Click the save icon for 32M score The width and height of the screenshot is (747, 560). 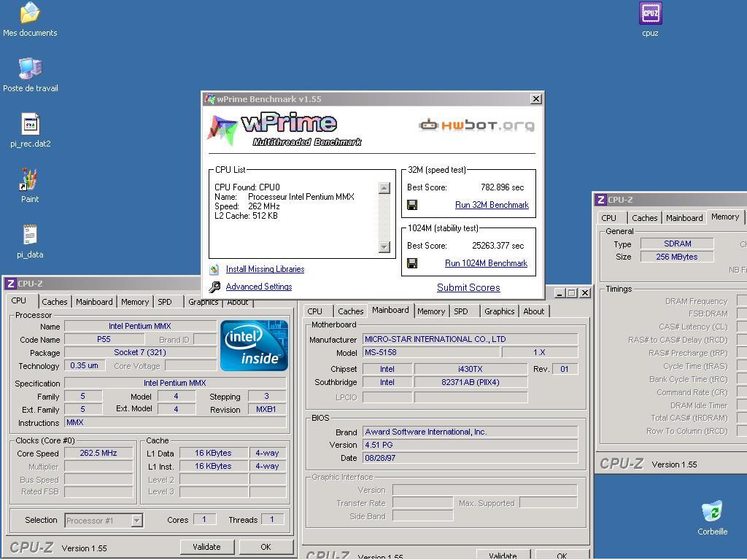412,205
